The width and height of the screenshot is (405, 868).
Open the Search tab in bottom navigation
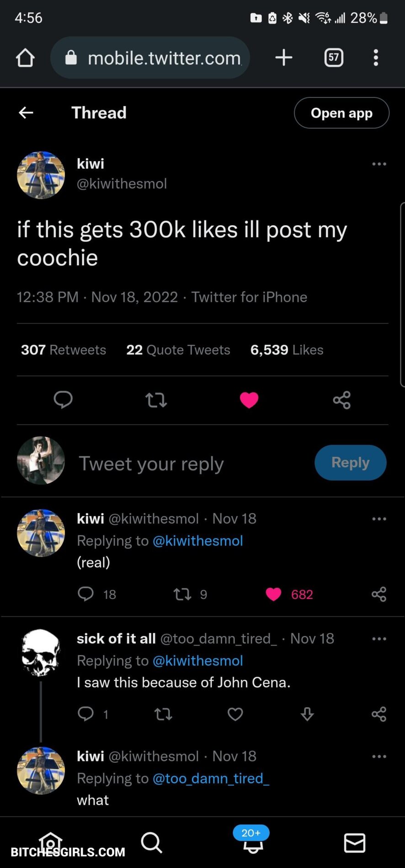pyautogui.click(x=151, y=842)
